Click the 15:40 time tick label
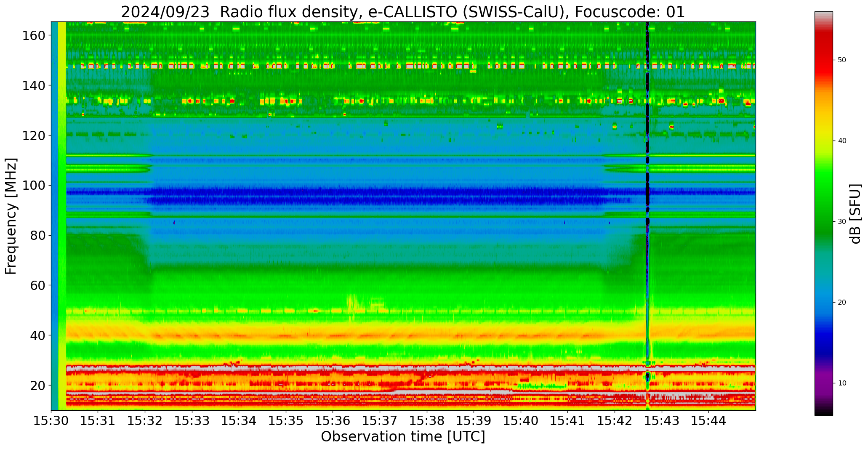Screen dimensions: 868x449 pos(521,420)
